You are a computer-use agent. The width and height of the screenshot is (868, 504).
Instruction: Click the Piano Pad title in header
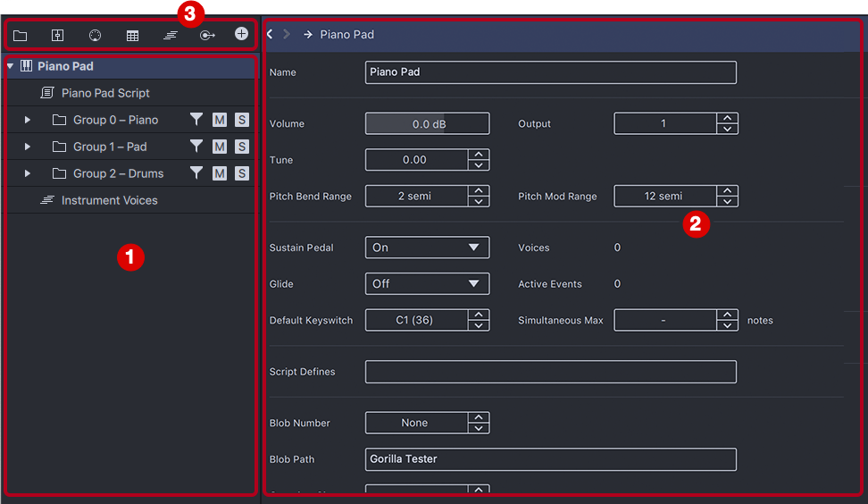point(347,34)
